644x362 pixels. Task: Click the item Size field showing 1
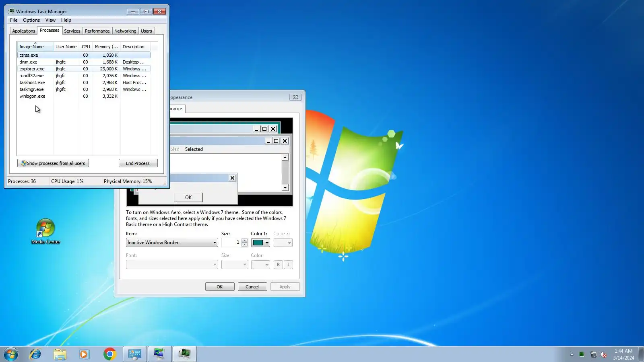coord(231,243)
